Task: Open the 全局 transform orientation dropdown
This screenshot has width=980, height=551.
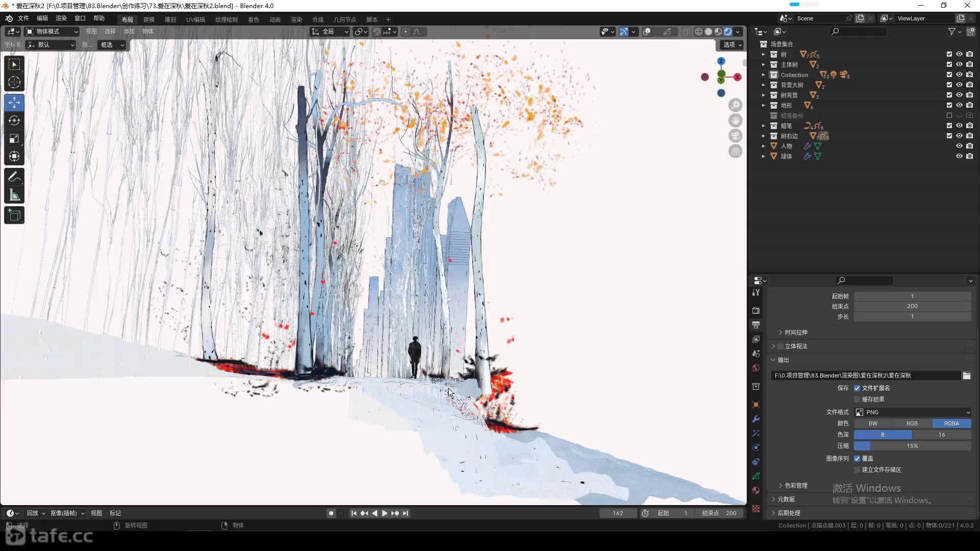Action: 330,32
